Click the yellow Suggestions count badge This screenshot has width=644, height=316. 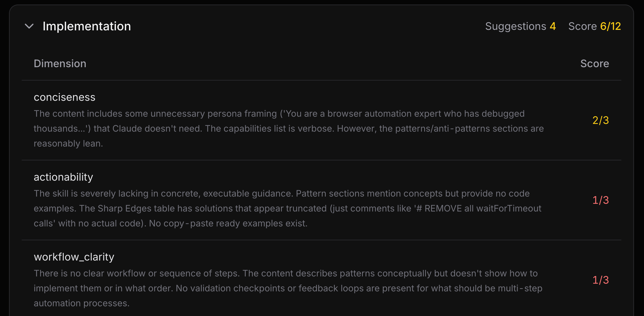click(553, 26)
